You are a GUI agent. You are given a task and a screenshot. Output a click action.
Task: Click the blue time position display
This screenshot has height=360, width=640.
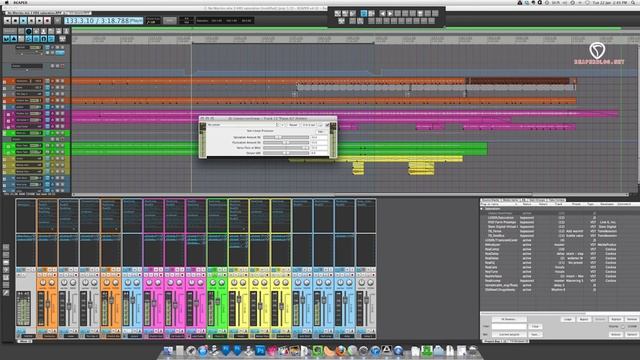104,20
